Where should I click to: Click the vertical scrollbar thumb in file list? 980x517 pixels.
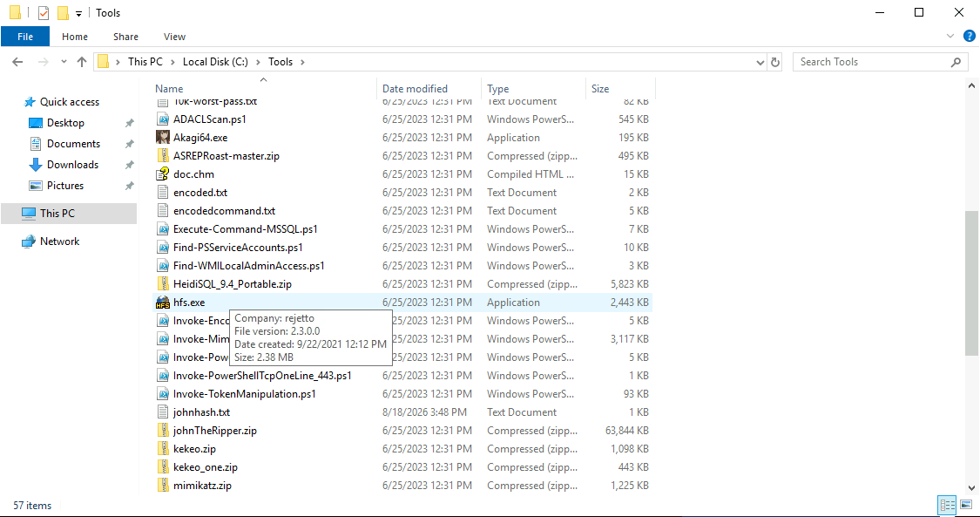pyautogui.click(x=972, y=282)
